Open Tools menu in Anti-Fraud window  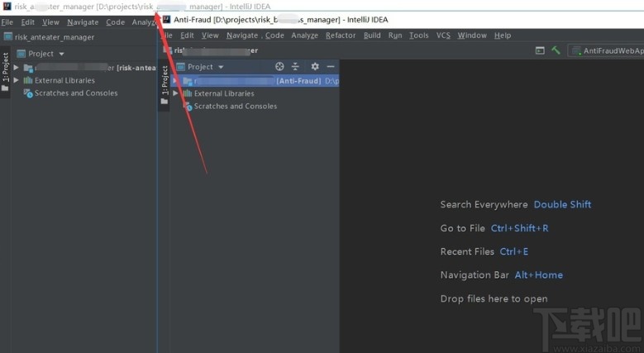tap(418, 36)
